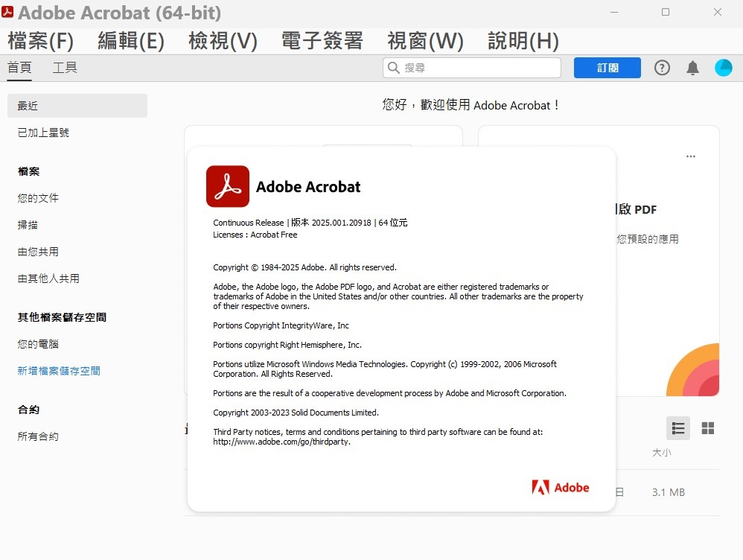743x560 pixels.
Task: Open the three-dot more options menu
Action: [691, 156]
